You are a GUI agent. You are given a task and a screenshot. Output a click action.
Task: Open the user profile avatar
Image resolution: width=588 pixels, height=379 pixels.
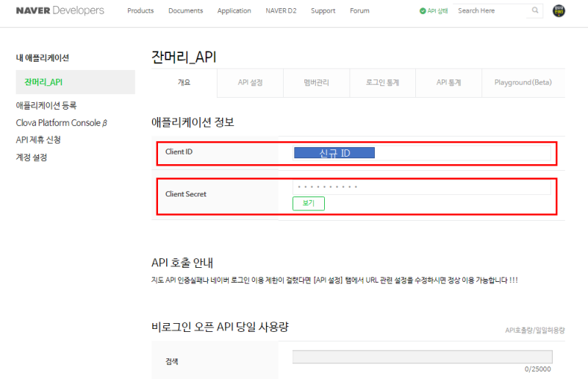coord(559,11)
